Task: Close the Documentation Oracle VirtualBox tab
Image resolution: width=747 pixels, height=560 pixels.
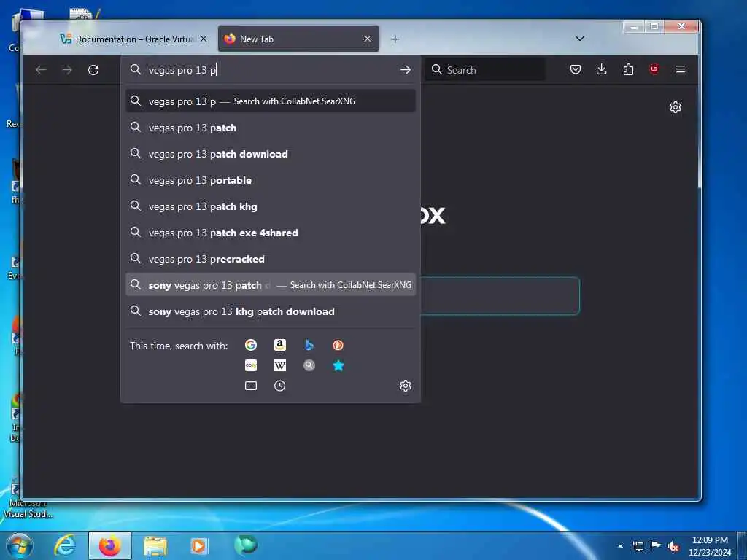Action: 204,39
